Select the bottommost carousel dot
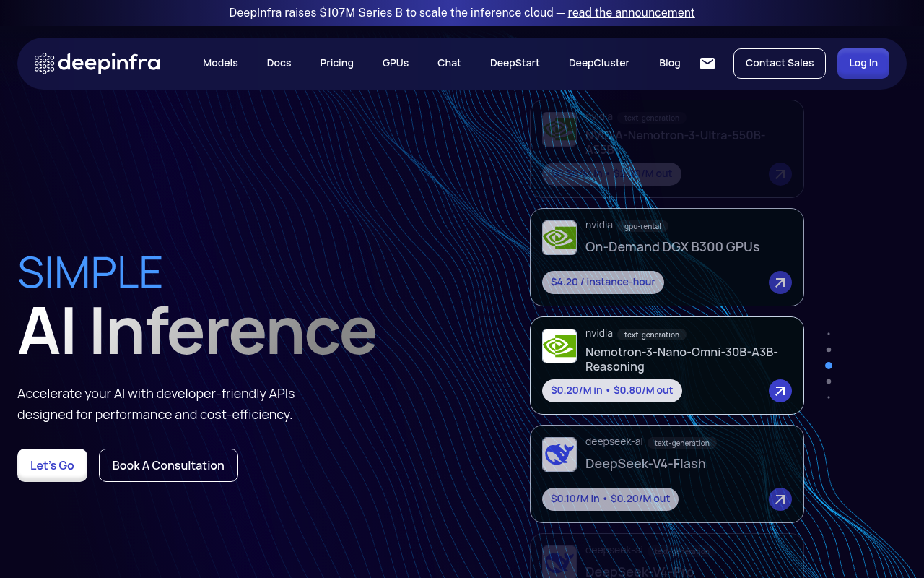The image size is (924, 578). pyautogui.click(x=829, y=397)
